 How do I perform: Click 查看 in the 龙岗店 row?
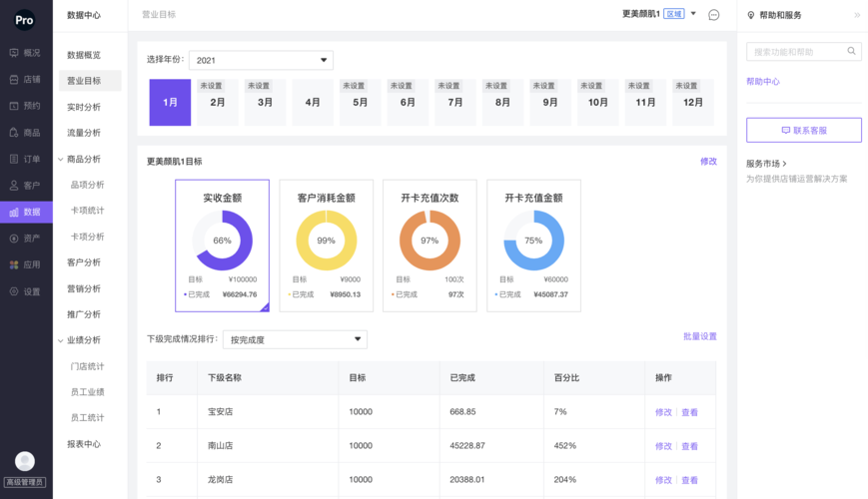tap(689, 480)
